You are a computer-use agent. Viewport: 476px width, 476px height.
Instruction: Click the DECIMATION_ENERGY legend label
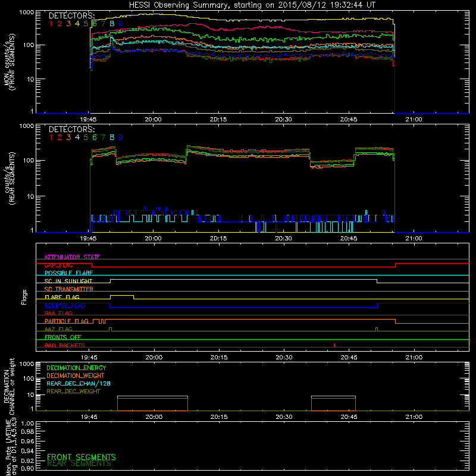(x=76, y=368)
